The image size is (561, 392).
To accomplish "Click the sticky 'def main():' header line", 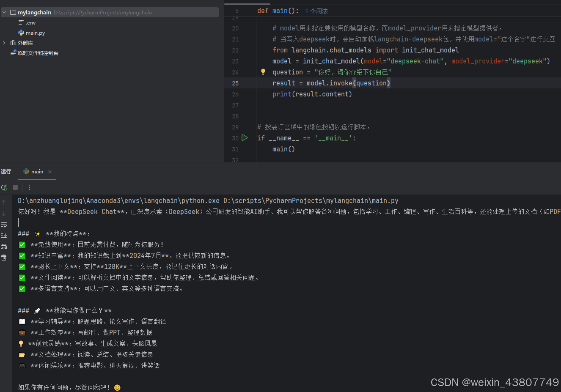I will pos(278,11).
